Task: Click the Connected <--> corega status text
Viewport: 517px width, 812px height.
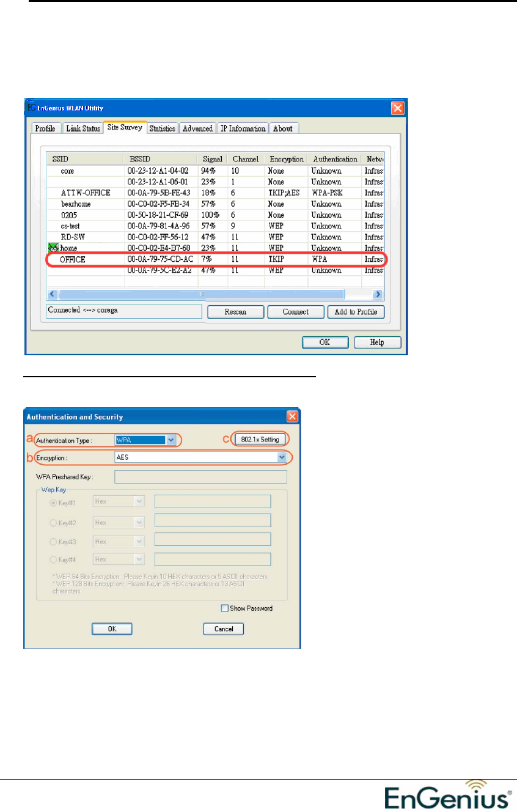Action: pos(82,310)
